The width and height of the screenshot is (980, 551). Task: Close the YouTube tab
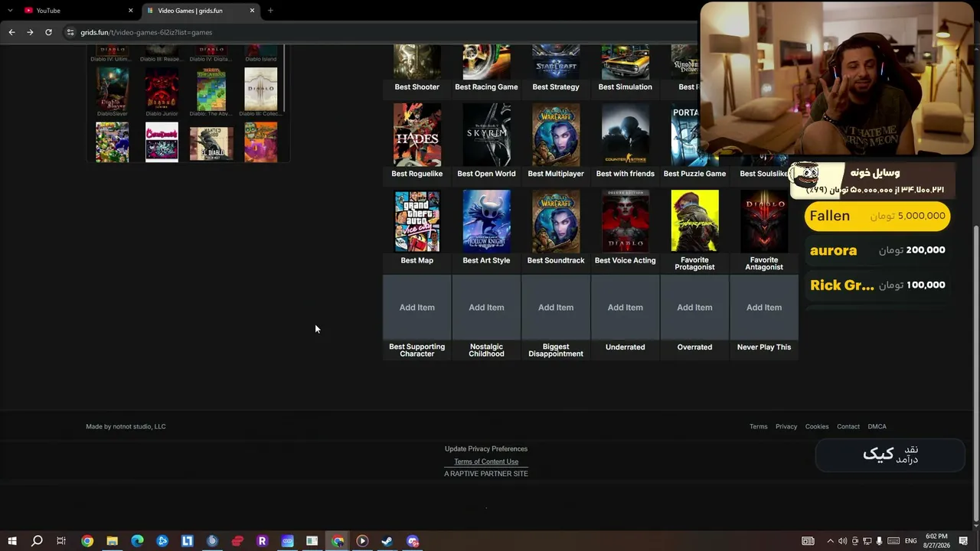[x=130, y=11]
